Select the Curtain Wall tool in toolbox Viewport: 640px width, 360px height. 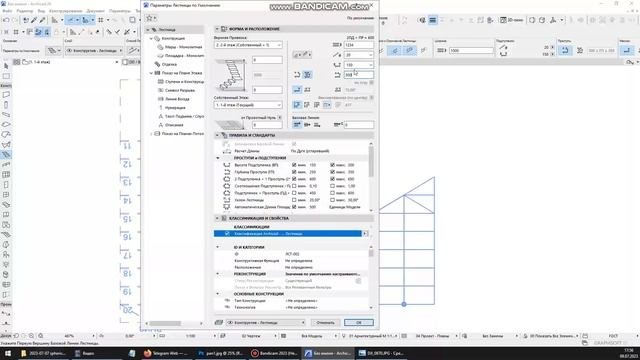(6, 175)
